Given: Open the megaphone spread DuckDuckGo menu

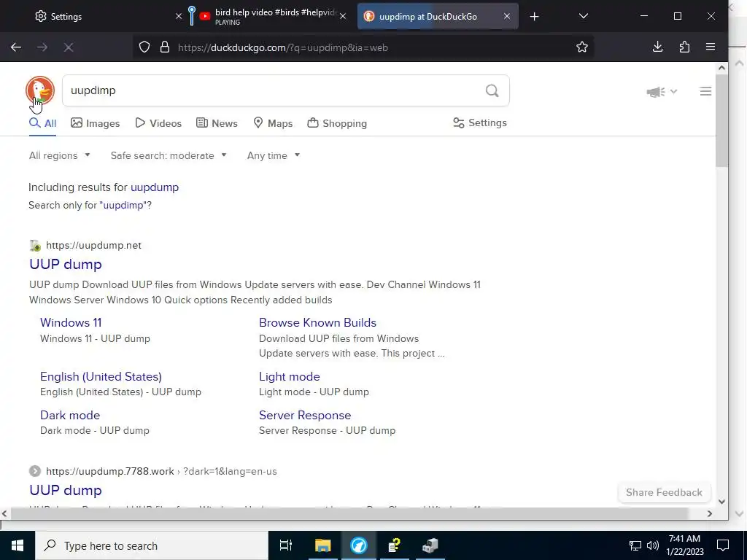Looking at the screenshot, I should (x=661, y=91).
